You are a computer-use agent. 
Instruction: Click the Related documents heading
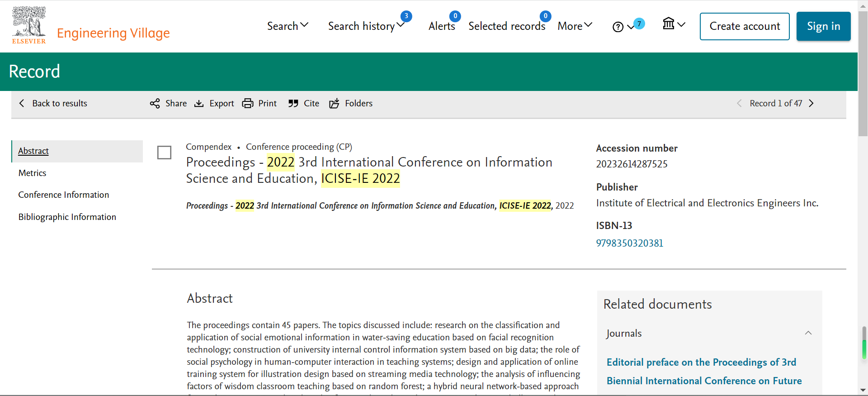click(657, 304)
